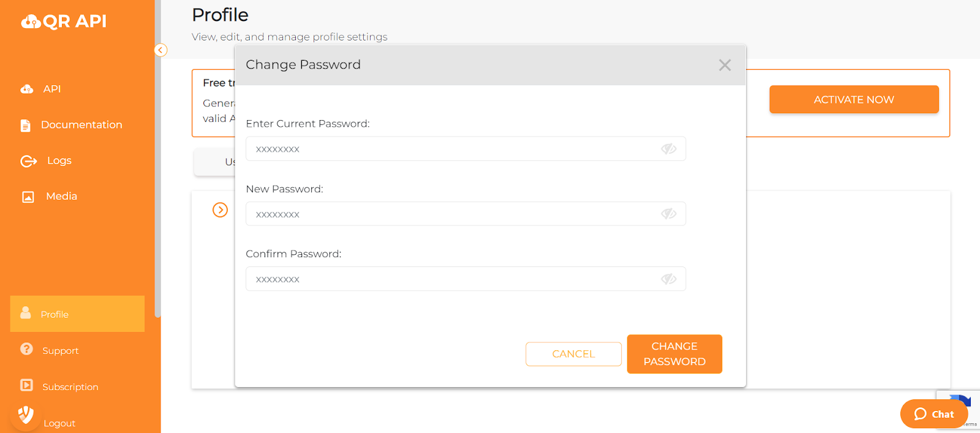
Task: Select the API icon in the sidebar
Action: click(27, 89)
